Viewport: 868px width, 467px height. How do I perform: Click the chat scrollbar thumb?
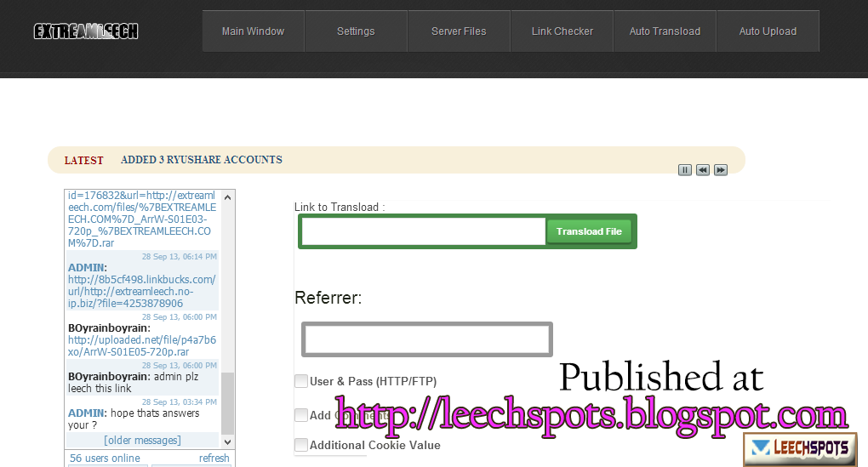click(x=227, y=403)
